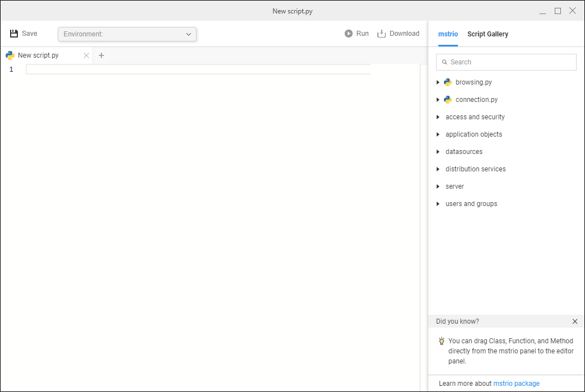Click the Python icon beside connection.py
The image size is (585, 392).
coord(448,100)
